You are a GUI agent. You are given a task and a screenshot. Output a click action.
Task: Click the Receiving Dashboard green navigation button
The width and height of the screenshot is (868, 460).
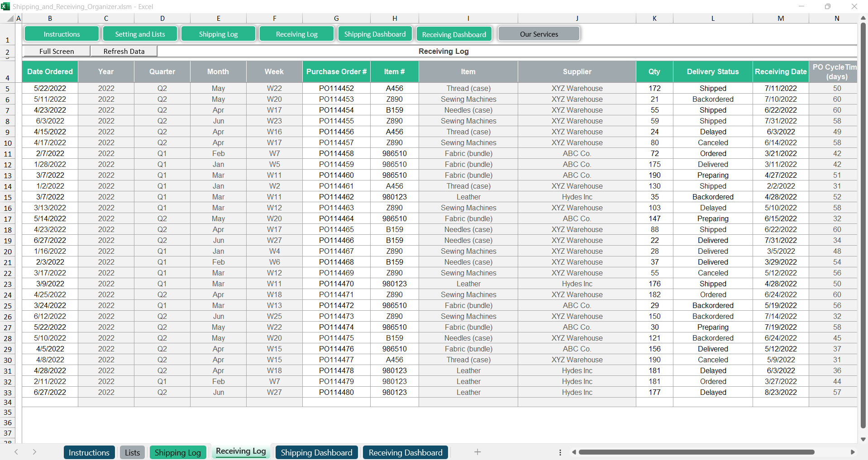(454, 34)
